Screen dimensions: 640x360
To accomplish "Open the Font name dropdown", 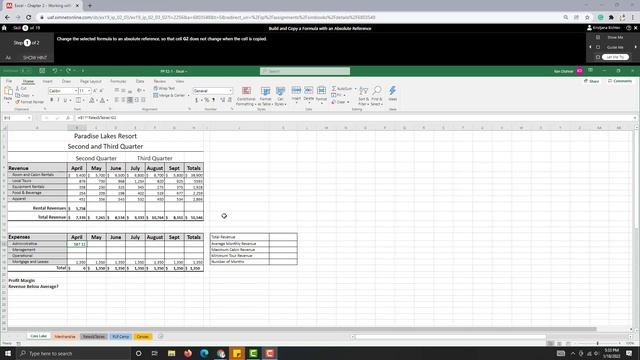I will (76, 91).
